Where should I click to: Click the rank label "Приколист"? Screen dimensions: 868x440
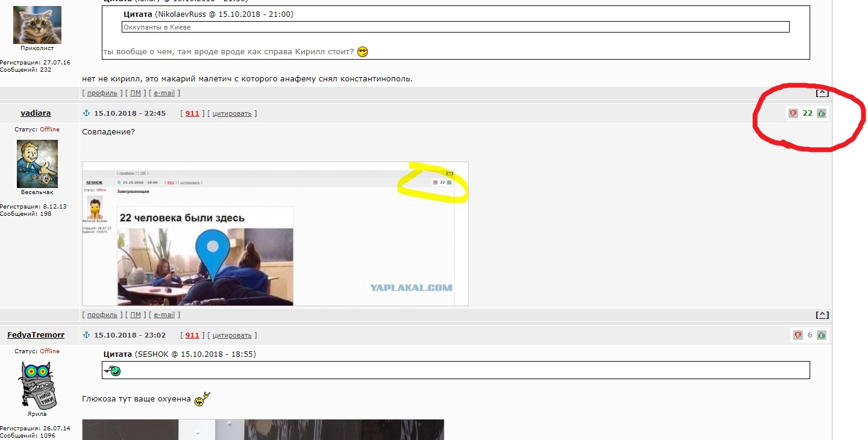pyautogui.click(x=37, y=48)
